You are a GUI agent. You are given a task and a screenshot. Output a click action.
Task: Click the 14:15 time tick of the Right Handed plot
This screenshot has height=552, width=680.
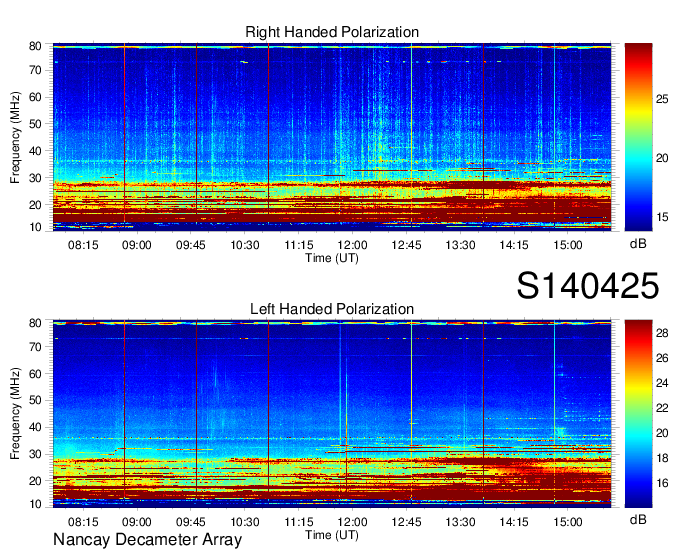tap(514, 245)
